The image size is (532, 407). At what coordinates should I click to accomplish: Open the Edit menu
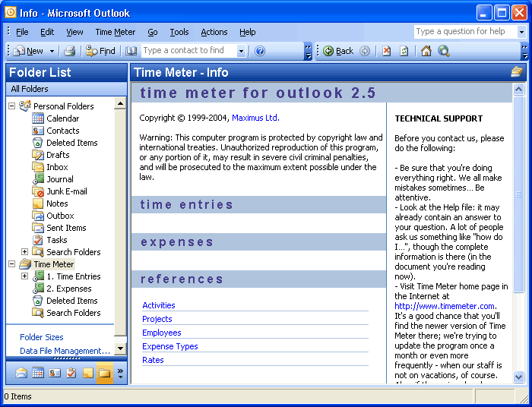pyautogui.click(x=47, y=32)
